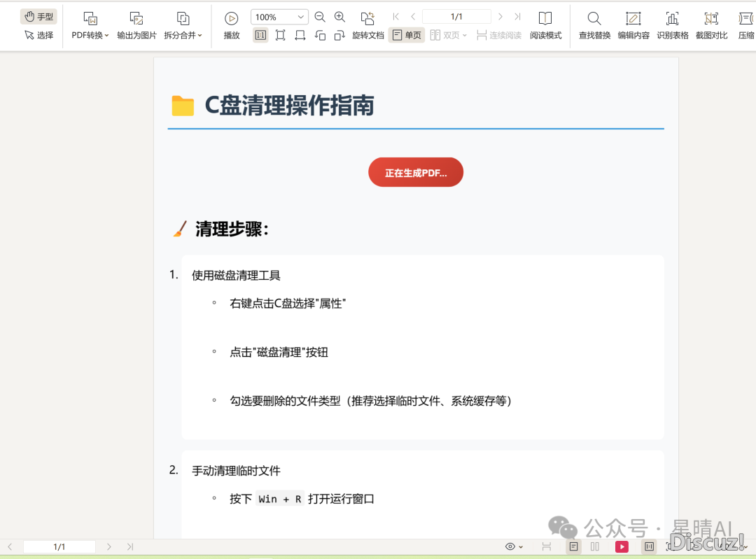The width and height of the screenshot is (756, 559).
Task: Rotate the view counterclockwise
Action: pos(320,35)
